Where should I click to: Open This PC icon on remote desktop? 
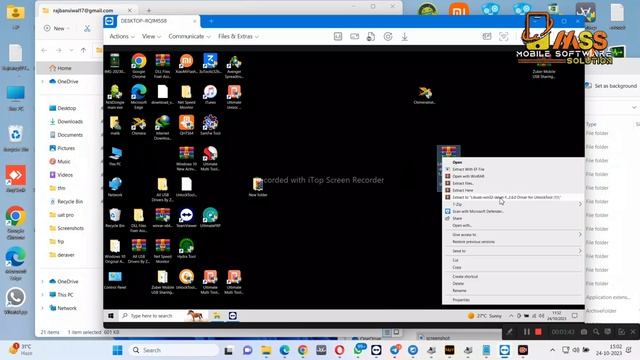pyautogui.click(x=115, y=157)
